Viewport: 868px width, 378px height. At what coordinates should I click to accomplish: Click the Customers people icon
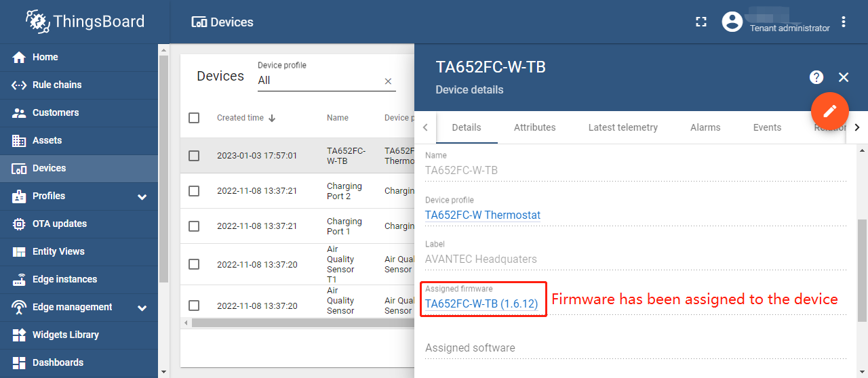pyautogui.click(x=19, y=112)
